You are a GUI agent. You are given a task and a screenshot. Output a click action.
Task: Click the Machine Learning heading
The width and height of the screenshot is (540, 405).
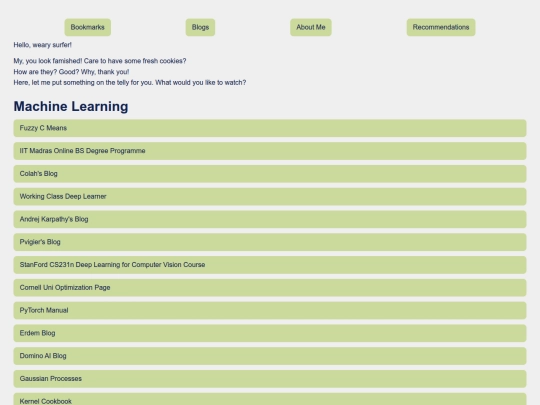(x=71, y=106)
